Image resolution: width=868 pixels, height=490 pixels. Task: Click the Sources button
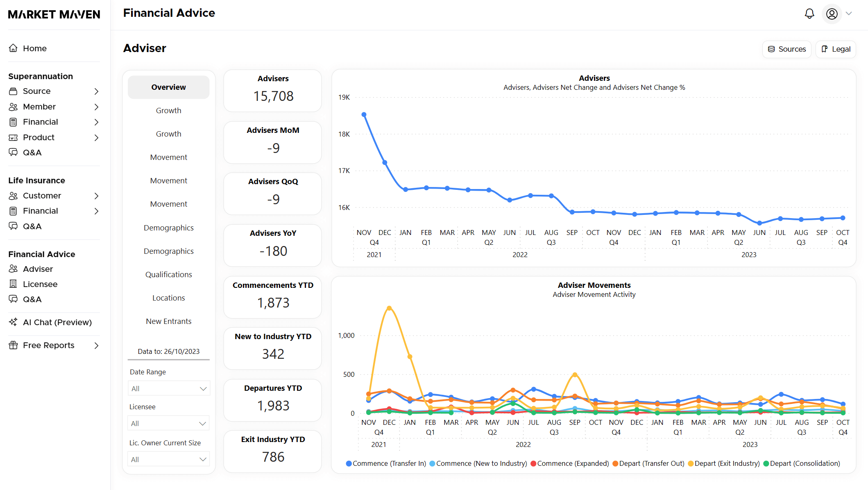click(x=786, y=49)
